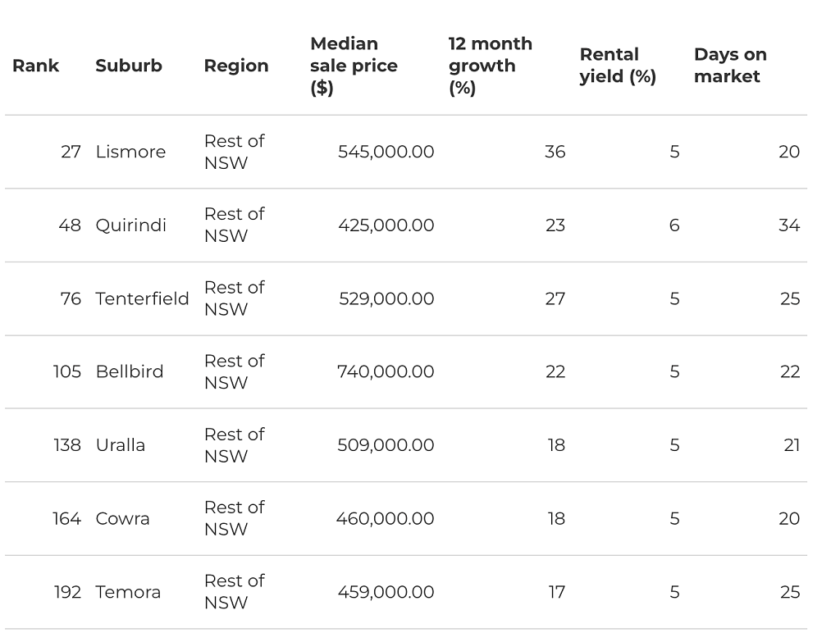Click the rank 192 cell
Screen dimensions: 840x642
click(67, 592)
